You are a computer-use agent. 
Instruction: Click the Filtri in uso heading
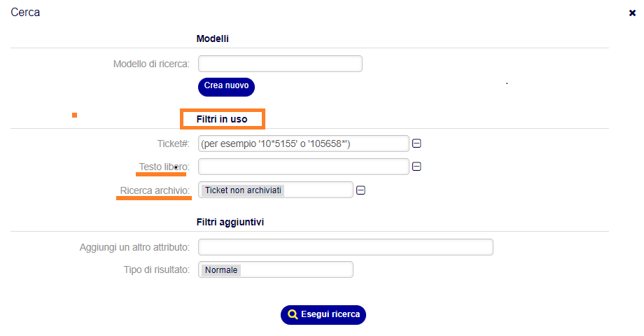[222, 119]
